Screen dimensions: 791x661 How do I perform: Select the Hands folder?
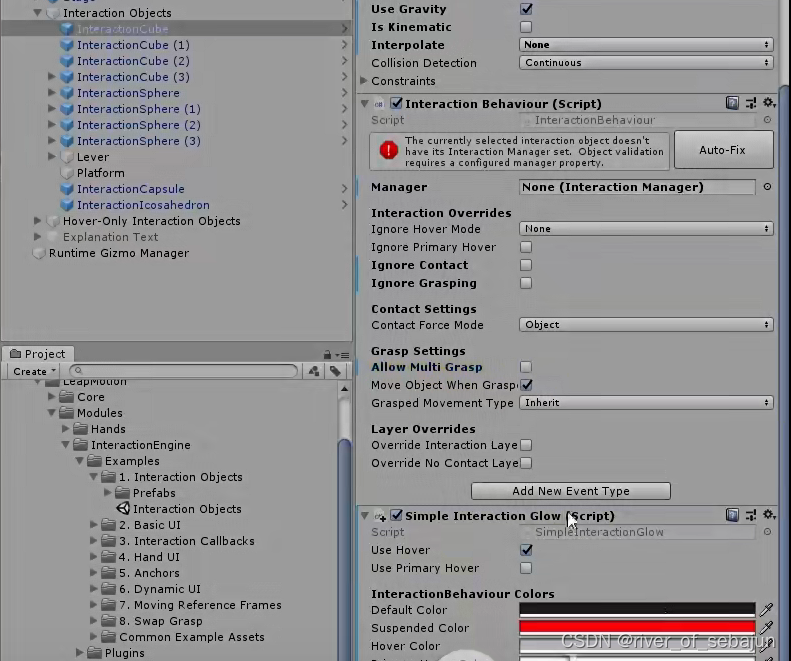[x=108, y=429]
